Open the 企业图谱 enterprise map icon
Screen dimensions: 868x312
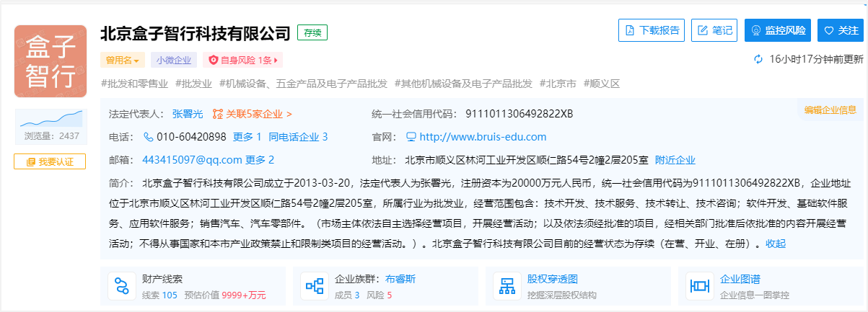(699, 286)
